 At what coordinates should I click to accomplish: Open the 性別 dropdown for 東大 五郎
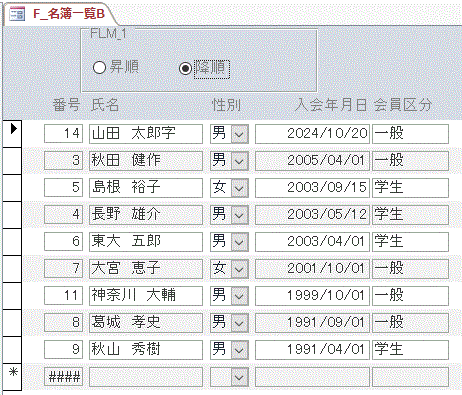[240, 242]
